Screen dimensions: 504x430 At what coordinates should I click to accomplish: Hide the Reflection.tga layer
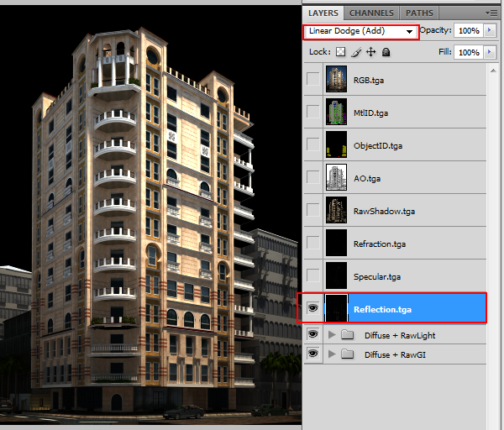(x=313, y=308)
